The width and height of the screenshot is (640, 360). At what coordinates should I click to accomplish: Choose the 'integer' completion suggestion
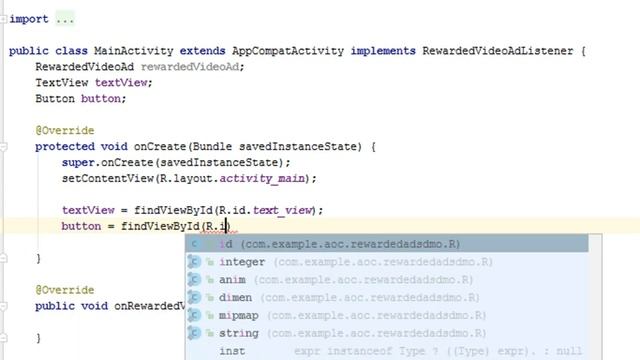coord(387,262)
